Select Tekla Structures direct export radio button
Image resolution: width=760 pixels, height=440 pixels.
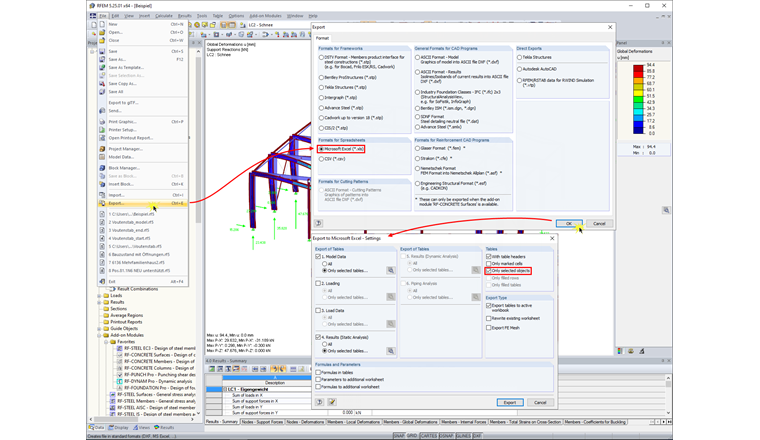point(520,57)
